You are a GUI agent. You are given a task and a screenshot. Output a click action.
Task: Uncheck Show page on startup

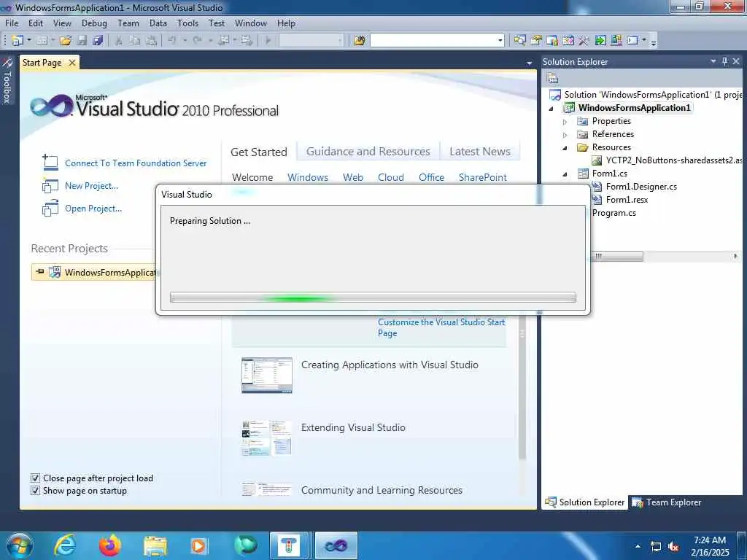[x=35, y=491]
